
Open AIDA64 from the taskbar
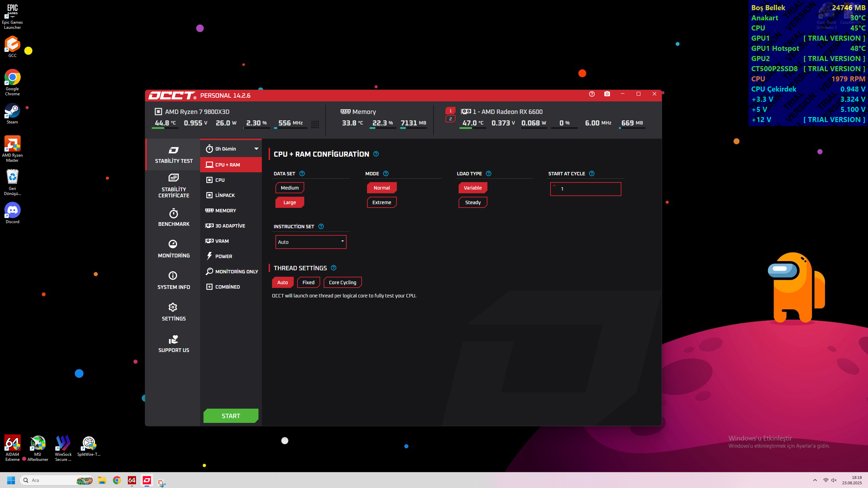tap(132, 480)
